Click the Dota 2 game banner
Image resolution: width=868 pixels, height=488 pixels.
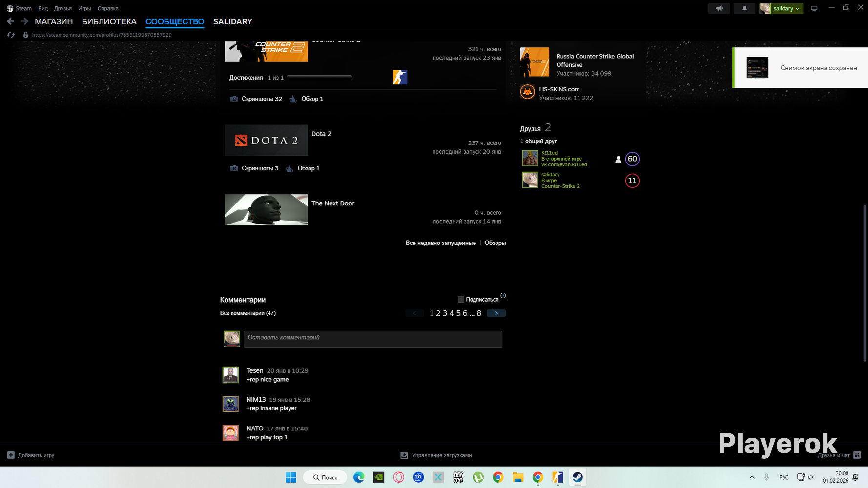(x=266, y=141)
